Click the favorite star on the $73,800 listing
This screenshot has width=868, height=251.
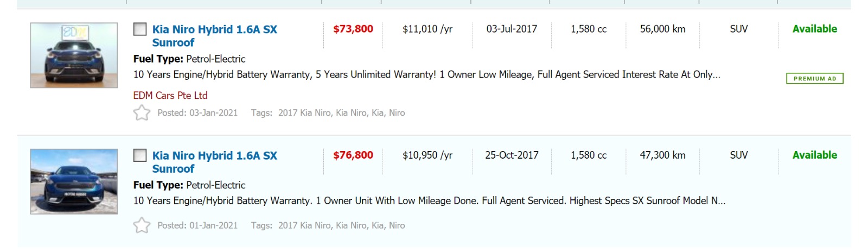[x=142, y=112]
